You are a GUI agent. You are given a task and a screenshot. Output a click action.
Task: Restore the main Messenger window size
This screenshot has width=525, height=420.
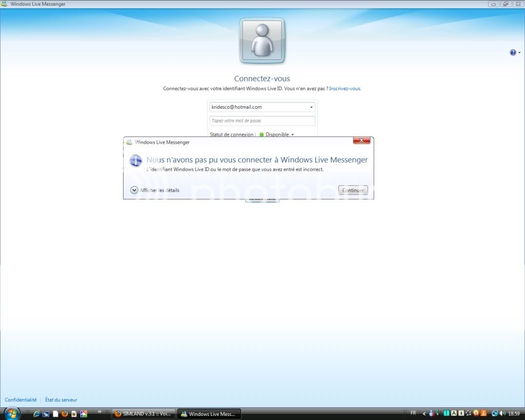coord(505,4)
